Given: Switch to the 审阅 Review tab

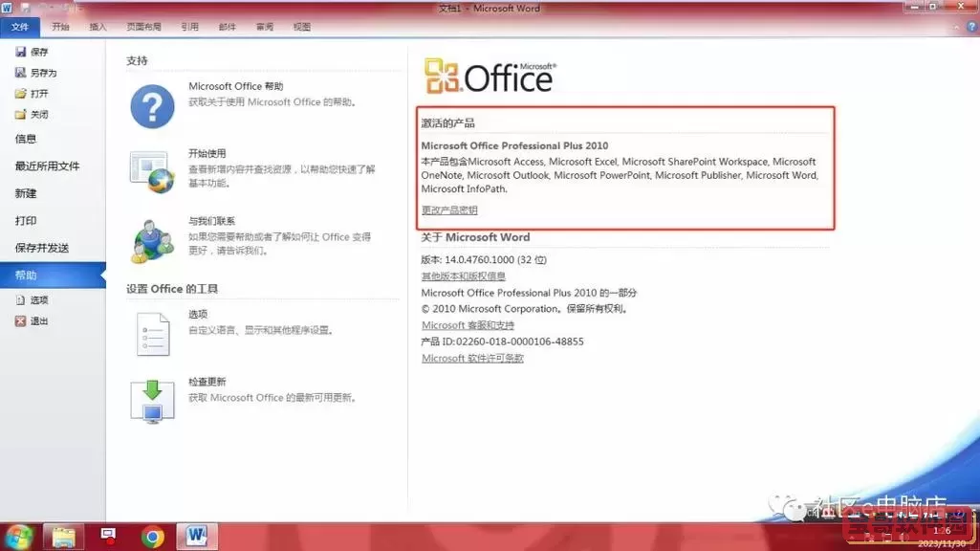Looking at the screenshot, I should (265, 27).
